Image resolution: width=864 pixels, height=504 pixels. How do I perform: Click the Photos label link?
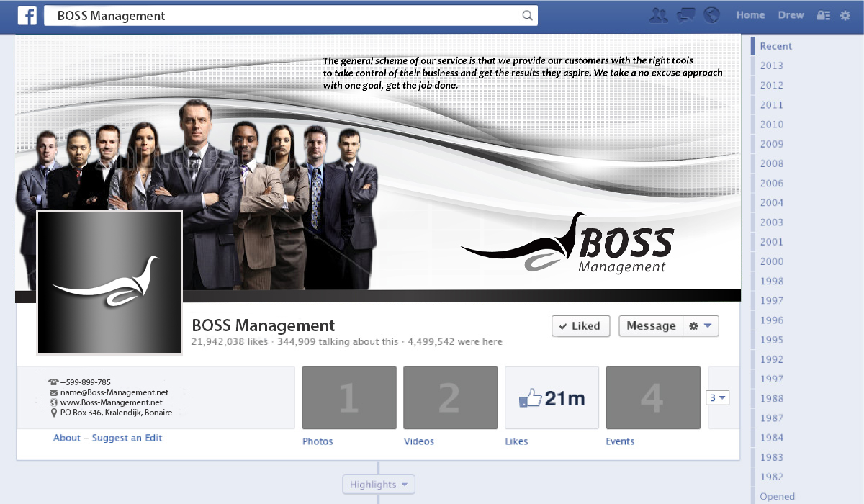coord(318,441)
